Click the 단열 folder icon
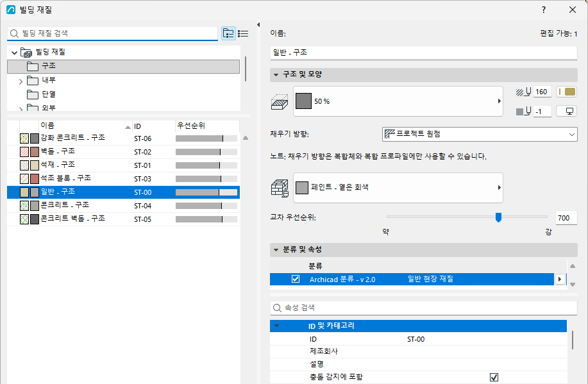 point(33,94)
